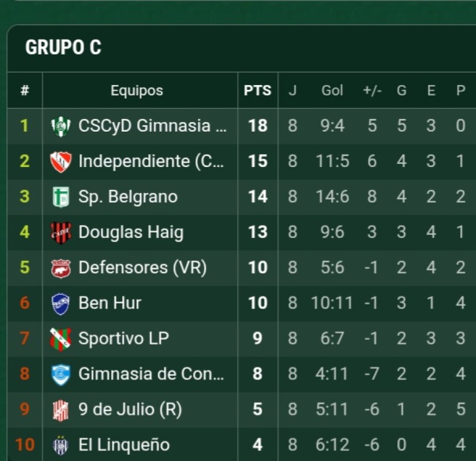Click the El Linqueño team crest
Screen dimensions: 476x461
(x=60, y=445)
